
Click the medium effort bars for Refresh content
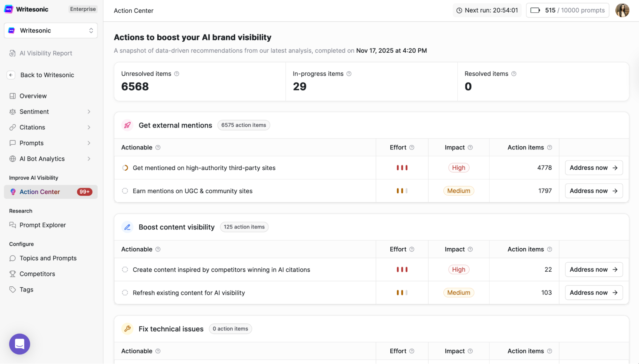402,293
